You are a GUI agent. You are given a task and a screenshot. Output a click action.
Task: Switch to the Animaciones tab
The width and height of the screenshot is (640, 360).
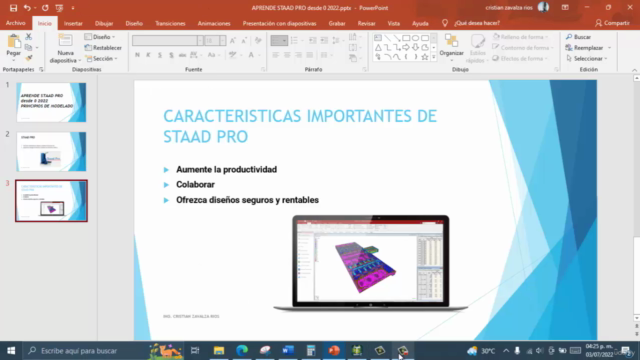pyautogui.click(x=214, y=23)
